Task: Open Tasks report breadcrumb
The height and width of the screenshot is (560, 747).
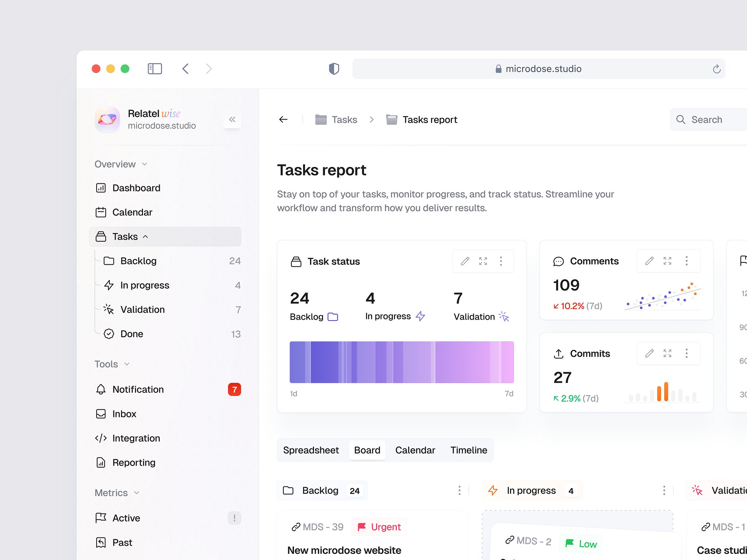Action: coord(421,120)
